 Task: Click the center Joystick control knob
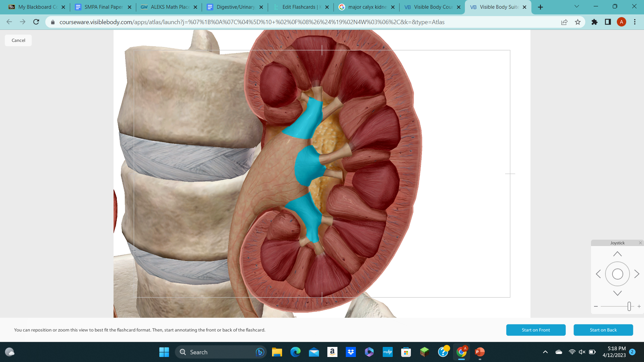pyautogui.click(x=618, y=274)
